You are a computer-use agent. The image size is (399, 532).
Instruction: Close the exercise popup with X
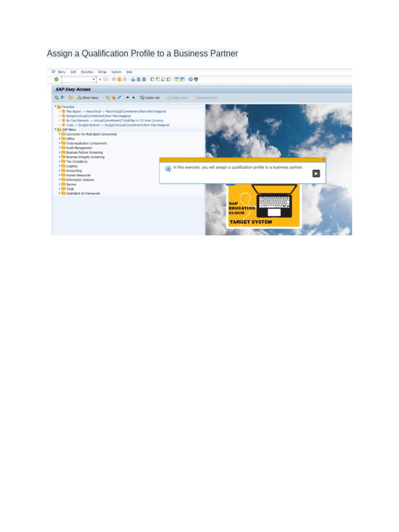pos(323,160)
